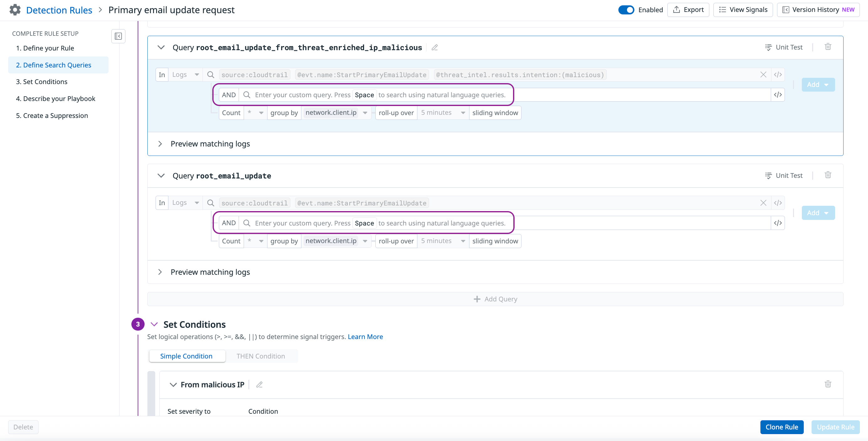Open the settings gear icon

point(15,10)
